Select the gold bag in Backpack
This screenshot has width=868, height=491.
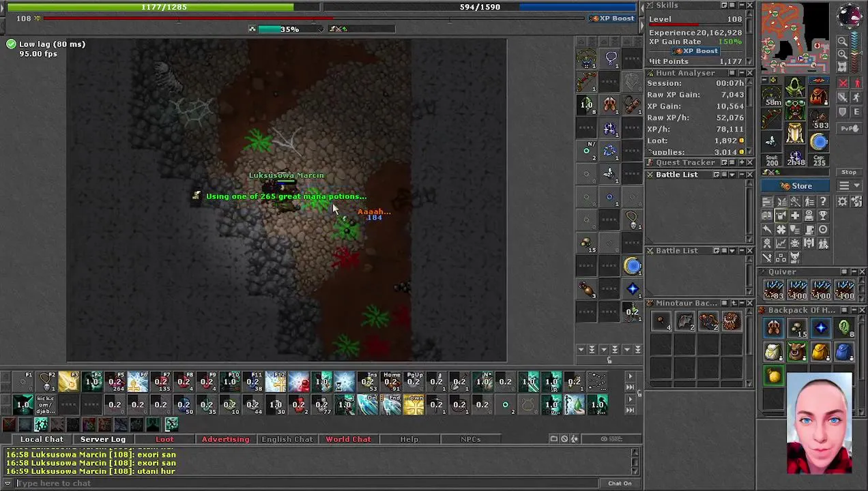[821, 351]
